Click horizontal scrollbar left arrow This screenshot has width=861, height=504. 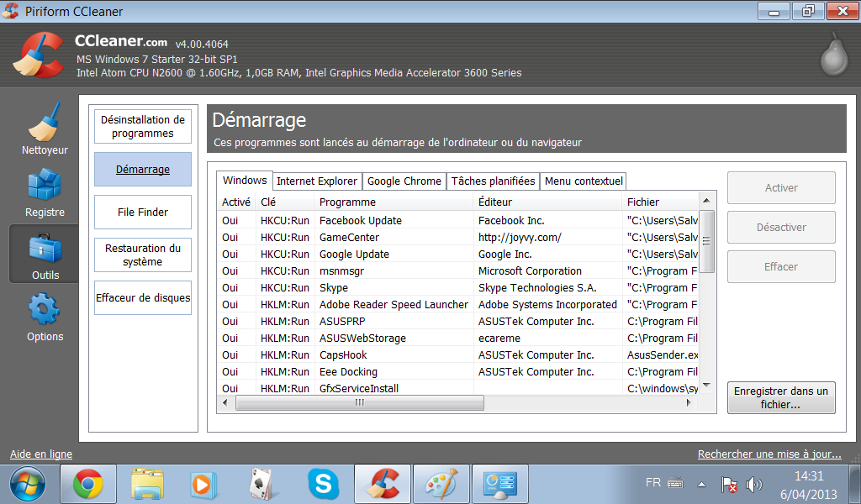(224, 402)
